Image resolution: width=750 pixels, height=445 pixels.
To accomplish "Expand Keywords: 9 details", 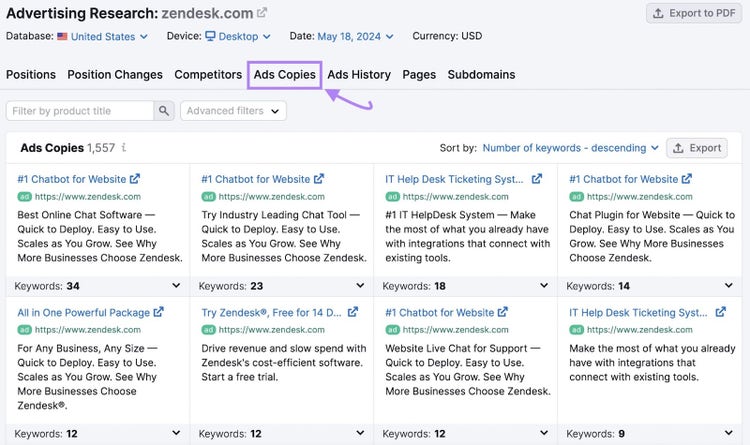I will 728,433.
